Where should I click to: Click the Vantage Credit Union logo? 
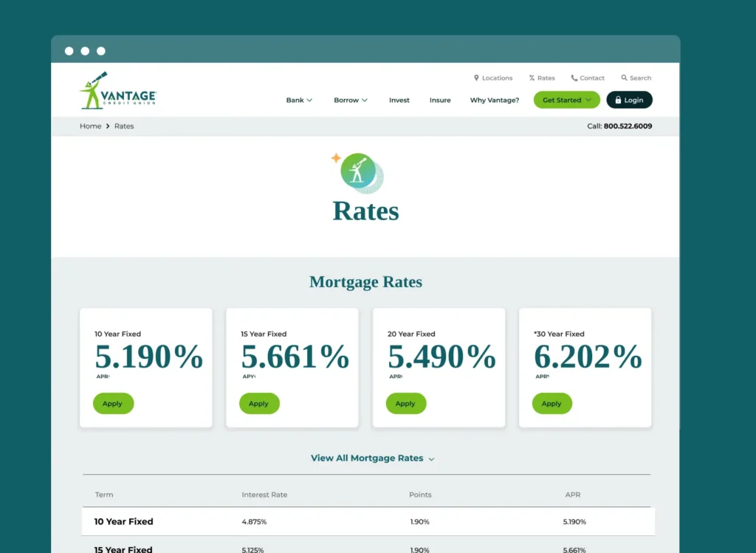[118, 91]
